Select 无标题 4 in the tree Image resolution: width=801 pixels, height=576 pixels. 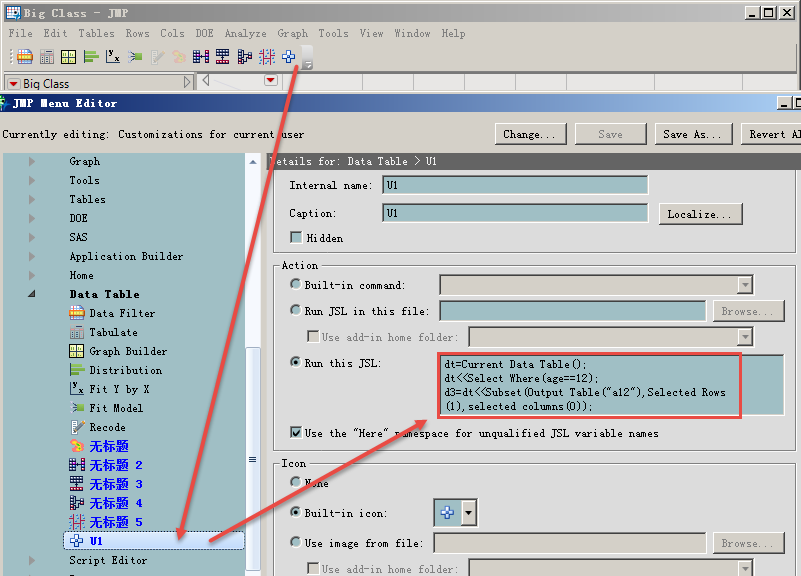click(106, 503)
